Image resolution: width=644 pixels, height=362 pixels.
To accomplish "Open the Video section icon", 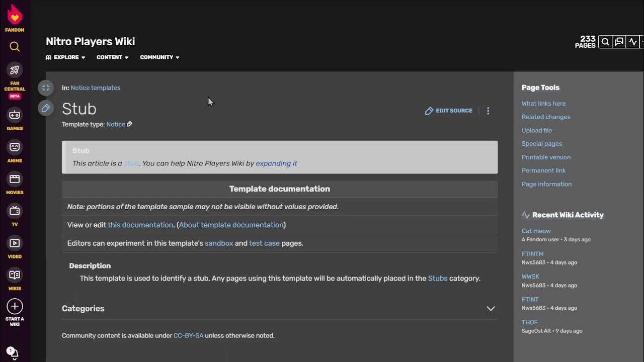I will [x=15, y=243].
